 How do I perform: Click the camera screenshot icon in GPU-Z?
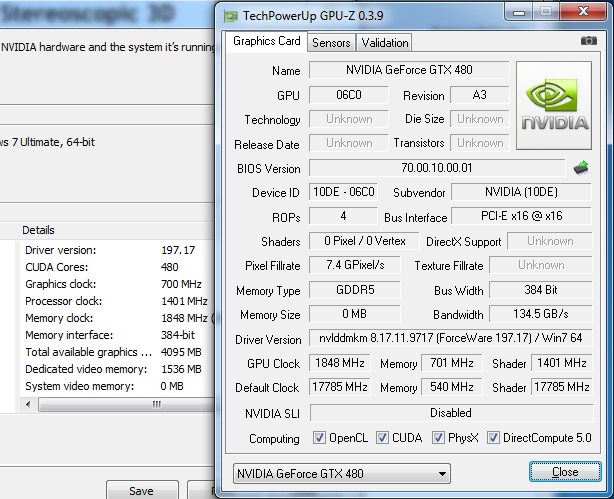(589, 41)
